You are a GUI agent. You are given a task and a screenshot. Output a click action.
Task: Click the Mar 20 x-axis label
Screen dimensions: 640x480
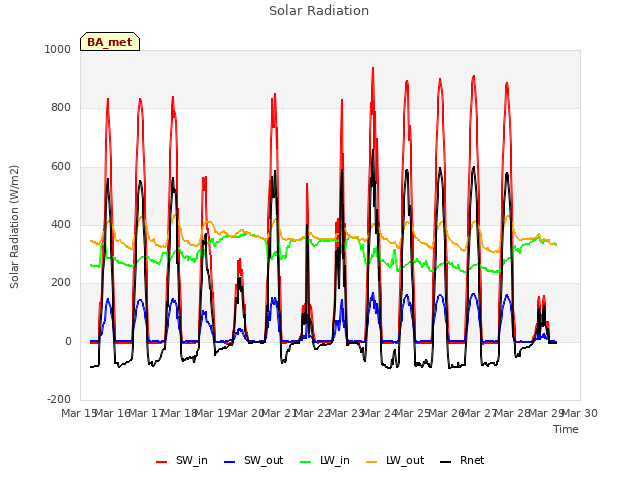246,413
